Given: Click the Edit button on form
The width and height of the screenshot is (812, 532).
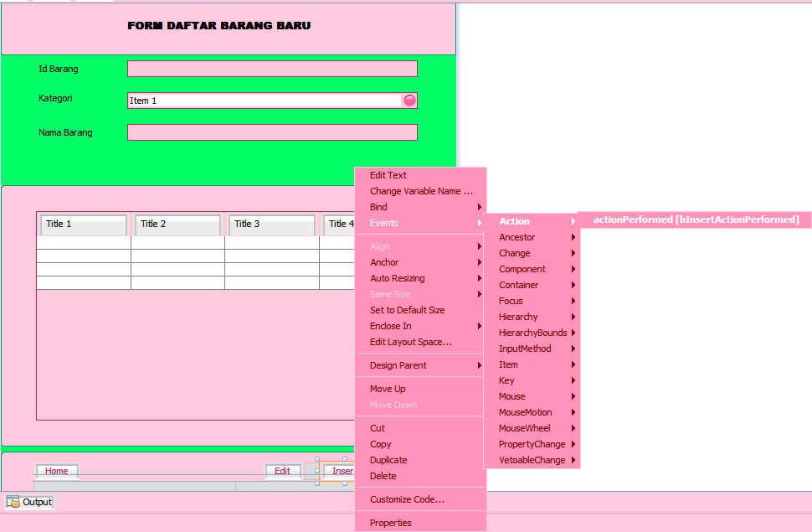Looking at the screenshot, I should [282, 471].
